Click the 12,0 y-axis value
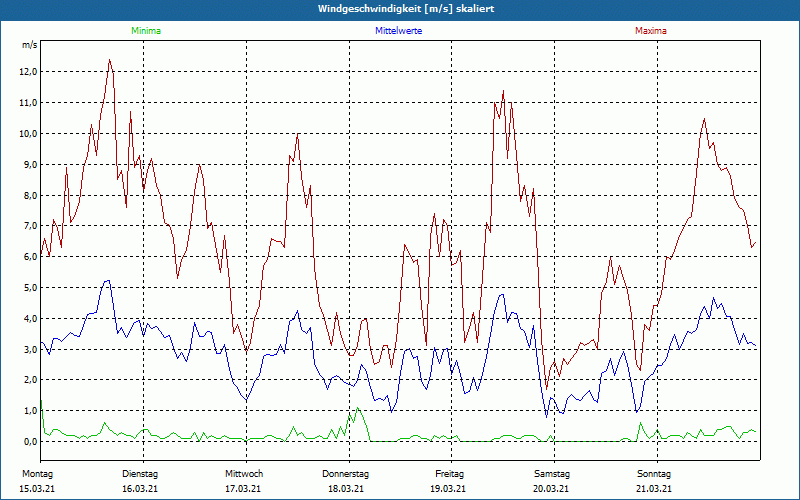This screenshot has width=800, height=500. [x=28, y=72]
